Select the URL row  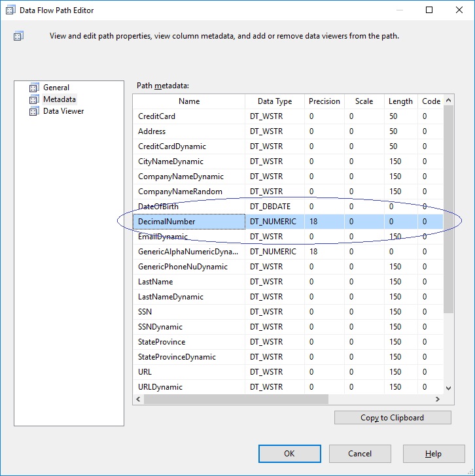click(x=288, y=372)
